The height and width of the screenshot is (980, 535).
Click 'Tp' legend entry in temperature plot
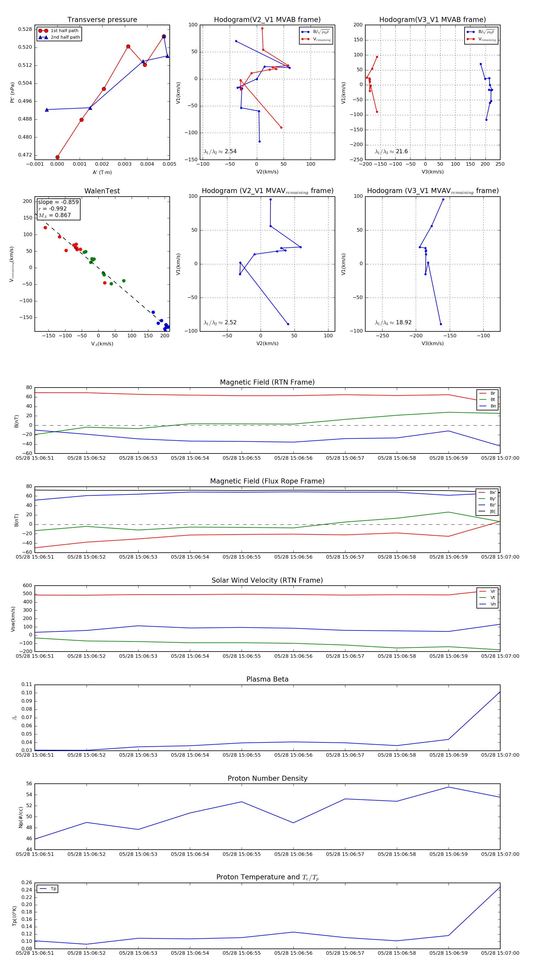click(x=48, y=889)
